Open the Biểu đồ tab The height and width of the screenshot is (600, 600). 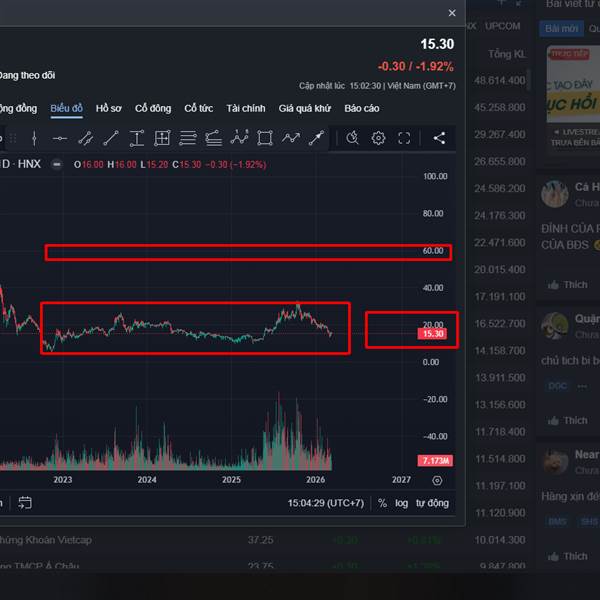[67, 108]
